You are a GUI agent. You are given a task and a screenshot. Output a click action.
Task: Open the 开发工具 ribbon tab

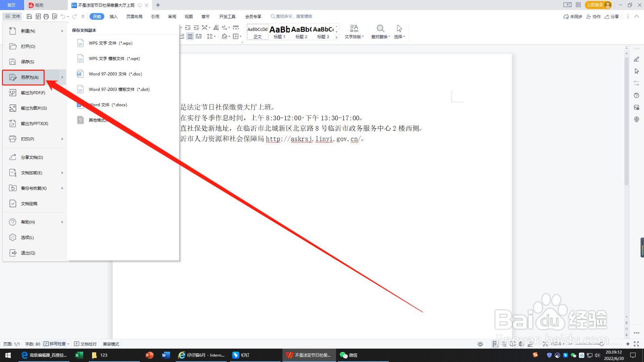click(x=227, y=16)
